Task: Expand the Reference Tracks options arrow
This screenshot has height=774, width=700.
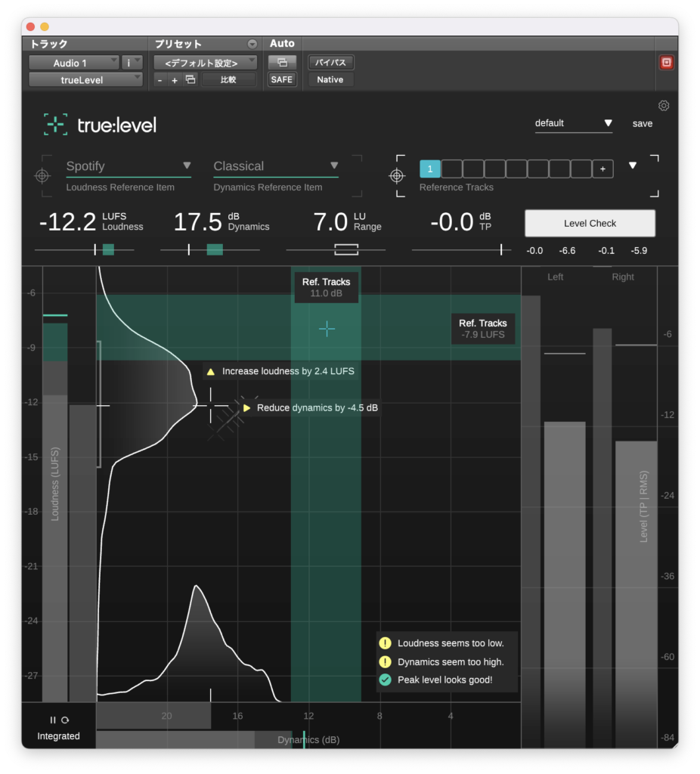Action: click(x=633, y=166)
